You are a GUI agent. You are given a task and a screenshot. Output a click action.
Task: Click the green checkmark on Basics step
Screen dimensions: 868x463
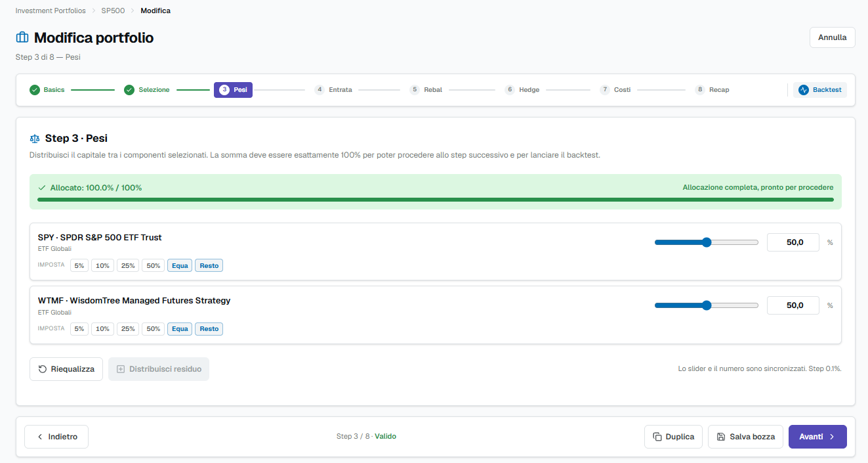click(35, 90)
